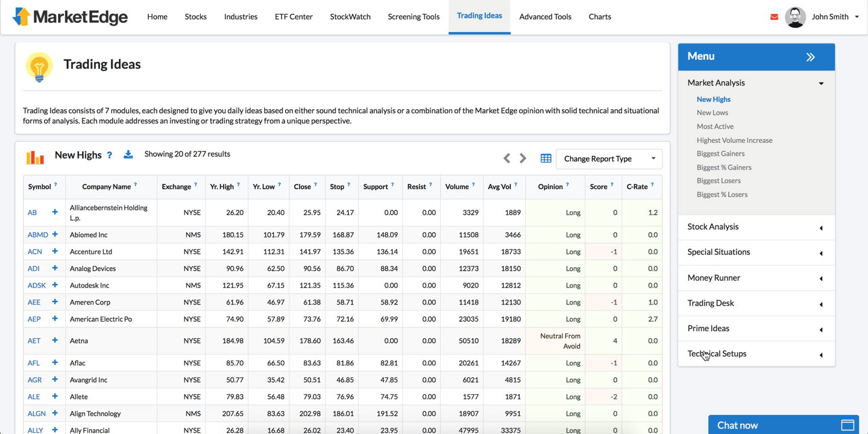Viewport: 868px width, 434px height.
Task: Open the AB symbol link
Action: [x=32, y=213]
